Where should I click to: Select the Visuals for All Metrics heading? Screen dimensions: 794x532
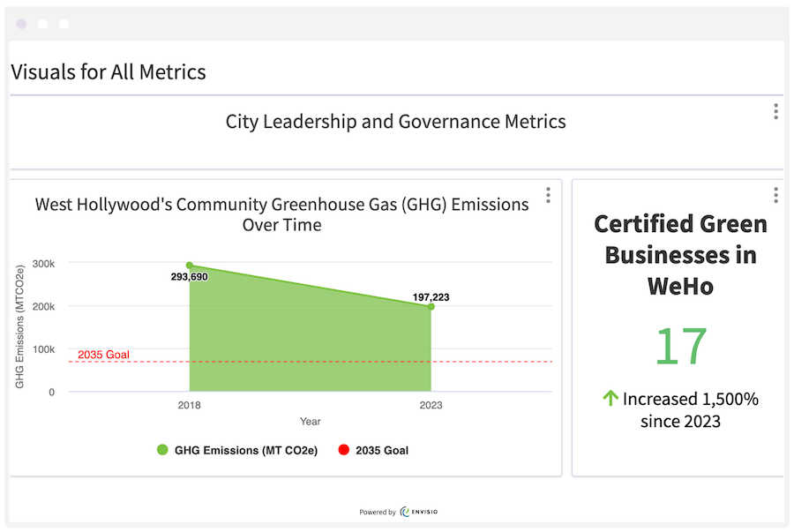[109, 71]
